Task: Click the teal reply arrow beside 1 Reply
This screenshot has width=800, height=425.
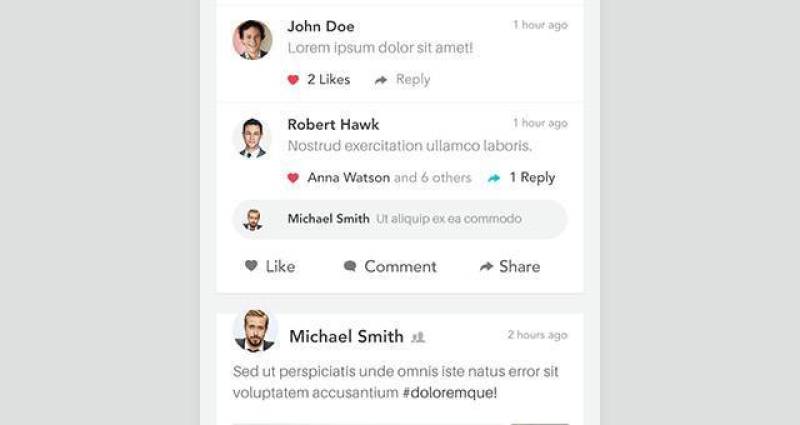Action: click(494, 178)
